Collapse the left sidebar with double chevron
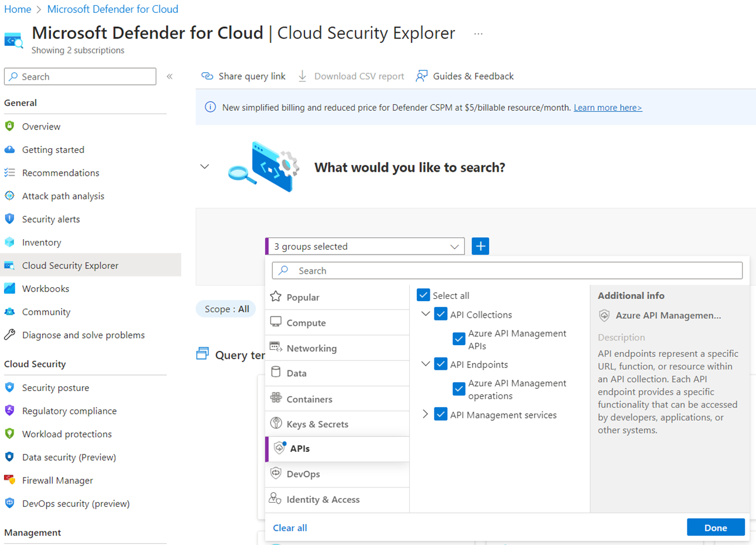The image size is (756, 545). pos(170,76)
